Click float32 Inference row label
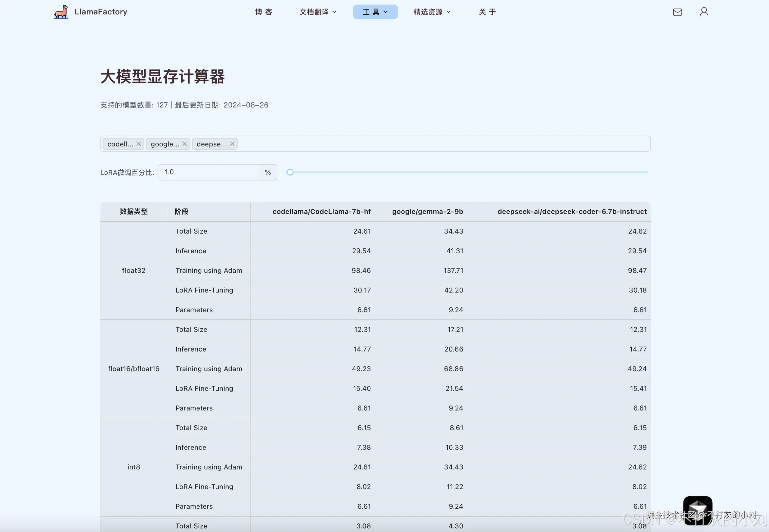The height and width of the screenshot is (532, 769). tap(191, 251)
